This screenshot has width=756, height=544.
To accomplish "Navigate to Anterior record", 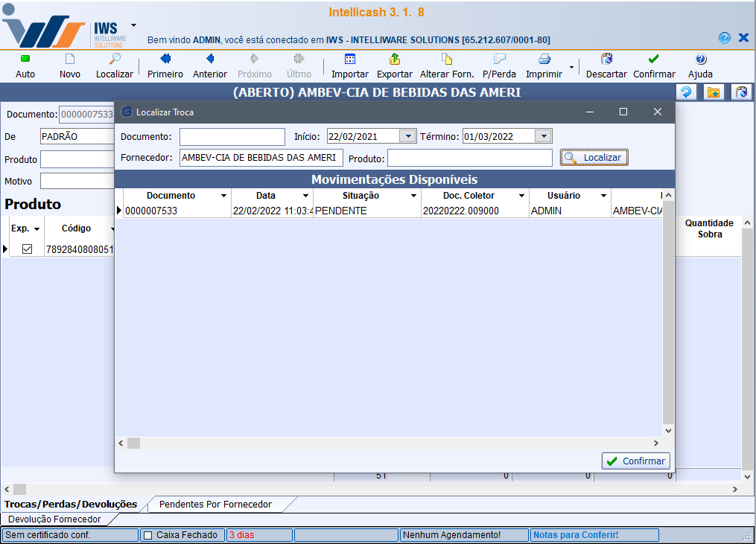I will [209, 65].
